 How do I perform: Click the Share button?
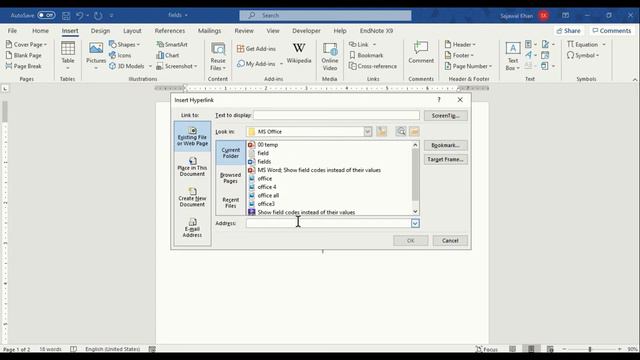(x=569, y=31)
